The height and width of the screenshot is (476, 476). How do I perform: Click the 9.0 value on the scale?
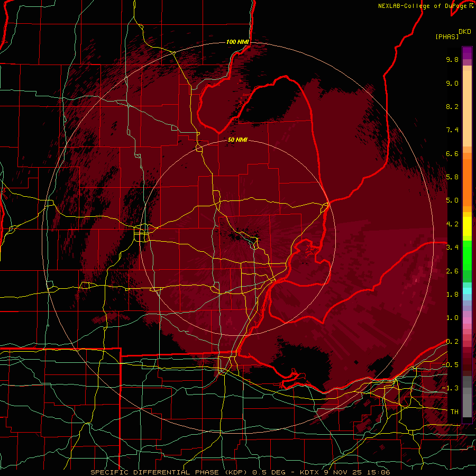(x=452, y=83)
